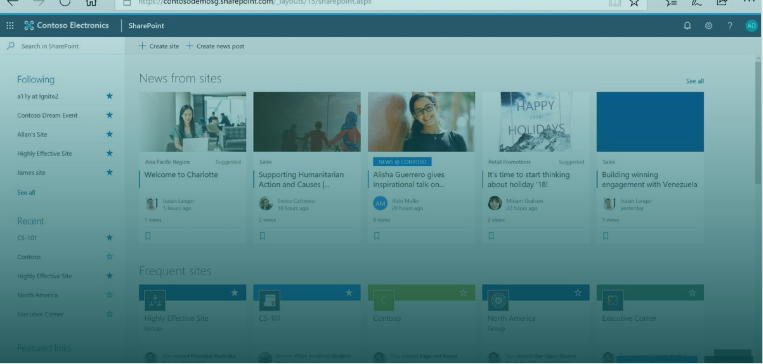Open the notifications bell
This screenshot has width=763, height=364.
[687, 26]
